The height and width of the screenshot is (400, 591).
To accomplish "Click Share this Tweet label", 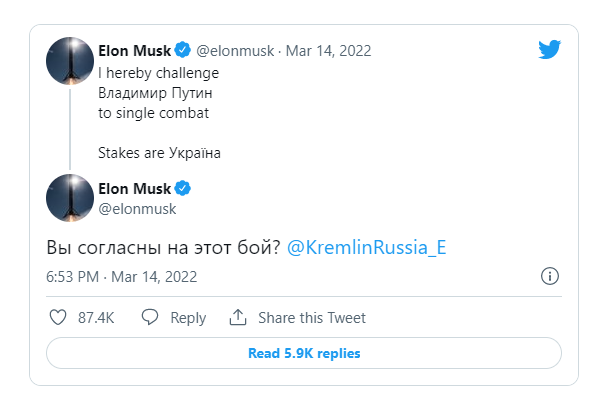I will click(x=312, y=318).
